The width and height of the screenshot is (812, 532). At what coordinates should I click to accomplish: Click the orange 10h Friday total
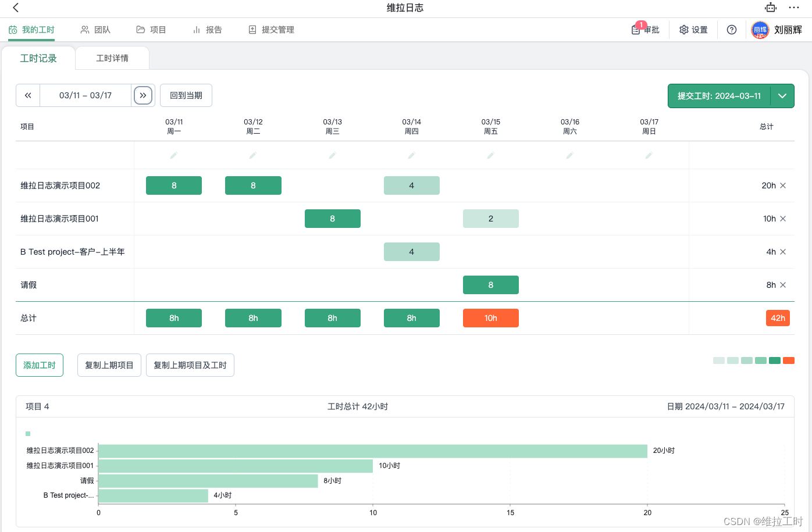pyautogui.click(x=491, y=318)
